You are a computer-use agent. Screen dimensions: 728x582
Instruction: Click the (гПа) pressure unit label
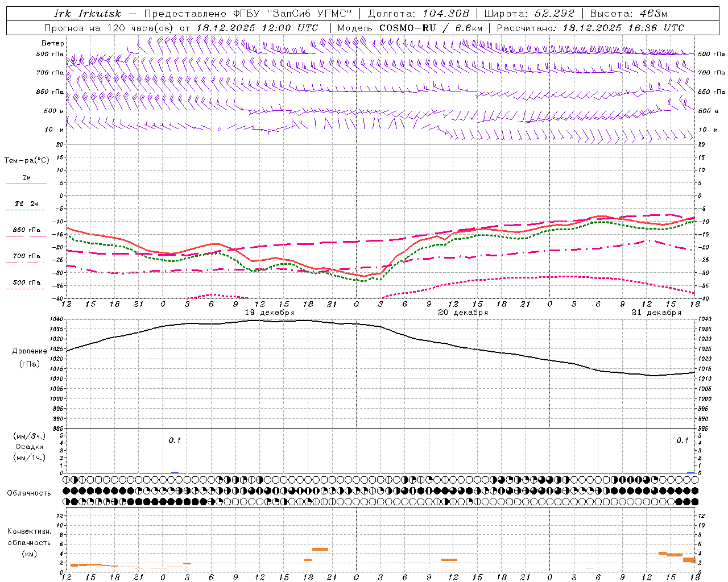(30, 364)
